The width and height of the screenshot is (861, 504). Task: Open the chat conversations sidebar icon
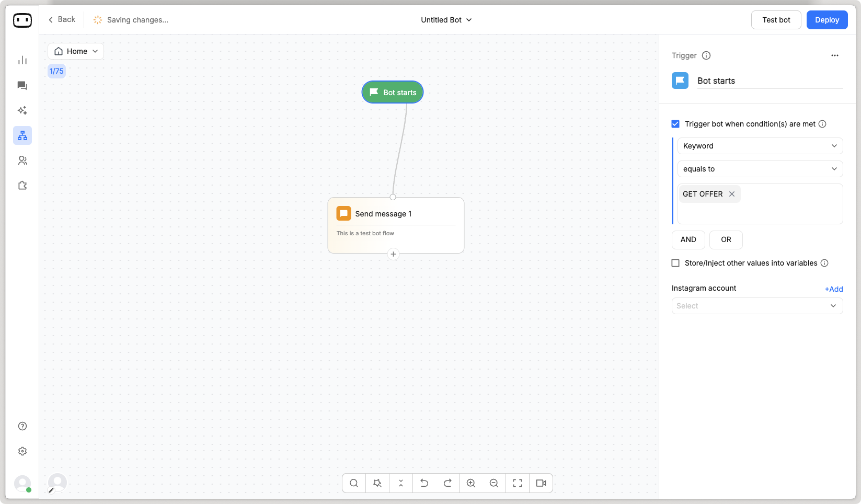(x=22, y=85)
